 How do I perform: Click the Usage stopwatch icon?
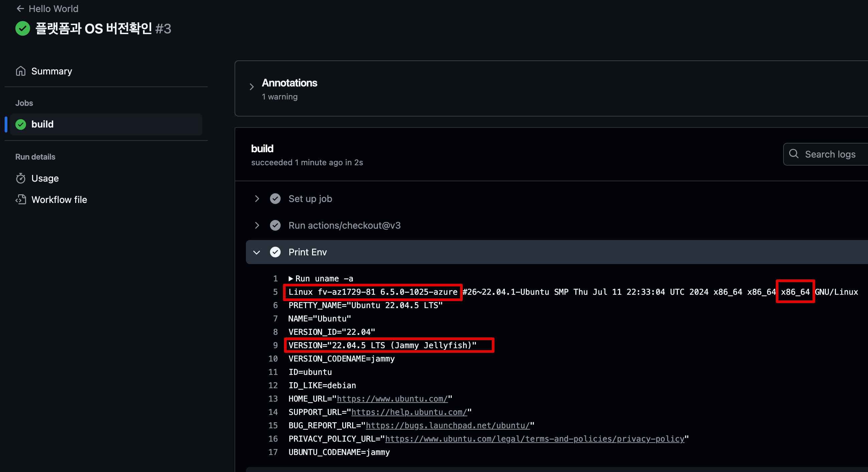[x=21, y=178]
